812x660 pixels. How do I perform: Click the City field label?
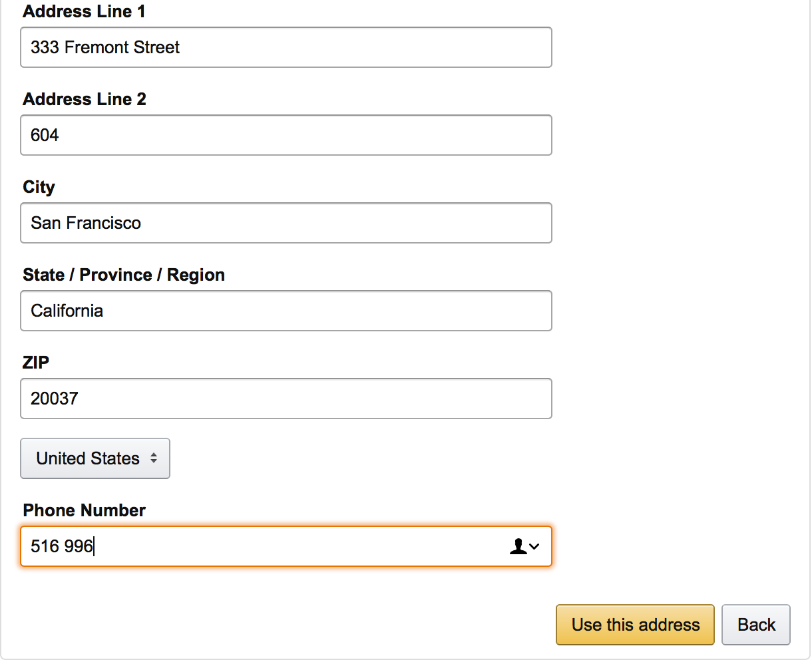coord(39,187)
